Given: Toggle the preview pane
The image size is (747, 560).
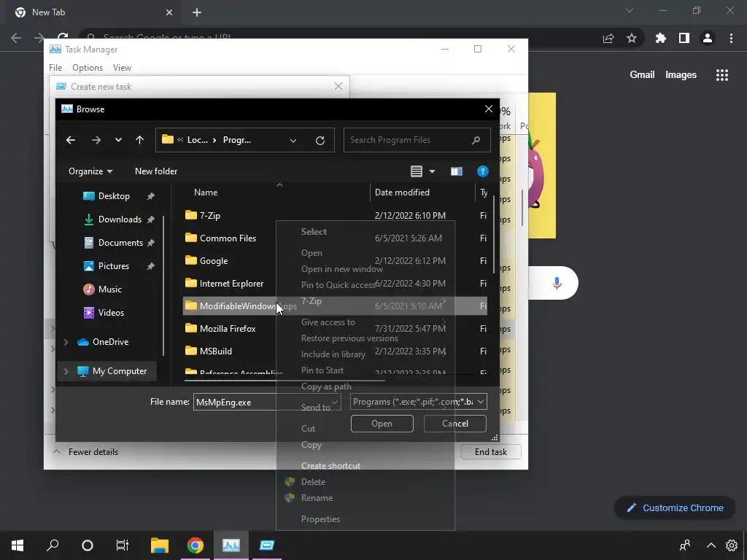Looking at the screenshot, I should point(457,171).
